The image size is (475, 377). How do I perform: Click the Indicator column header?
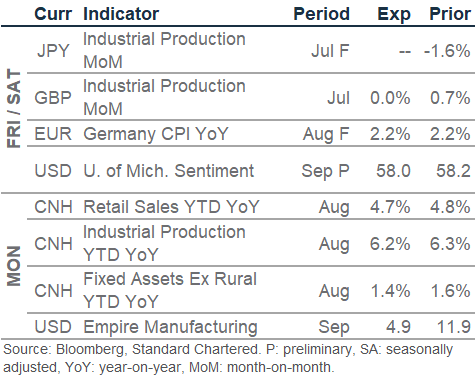click(x=121, y=14)
